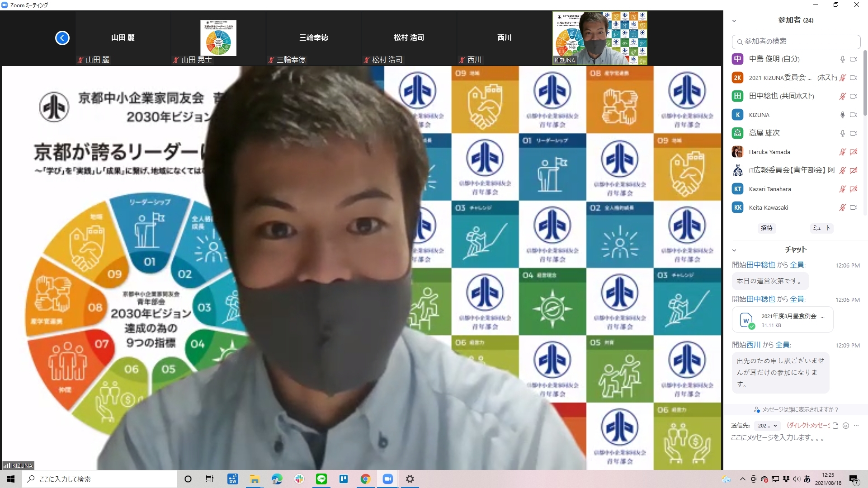Select KIZUNA active speaker thumbnail
Screen dimensions: 868x488
tap(600, 38)
